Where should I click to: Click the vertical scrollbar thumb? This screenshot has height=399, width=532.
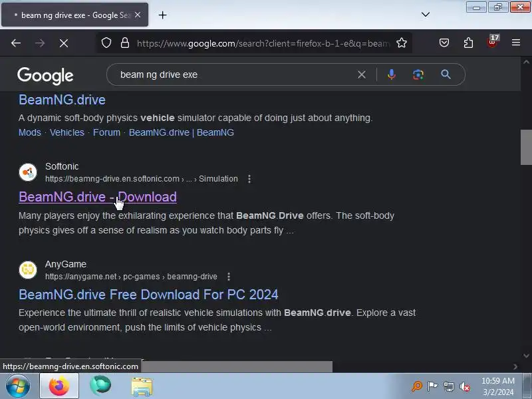coord(526,147)
